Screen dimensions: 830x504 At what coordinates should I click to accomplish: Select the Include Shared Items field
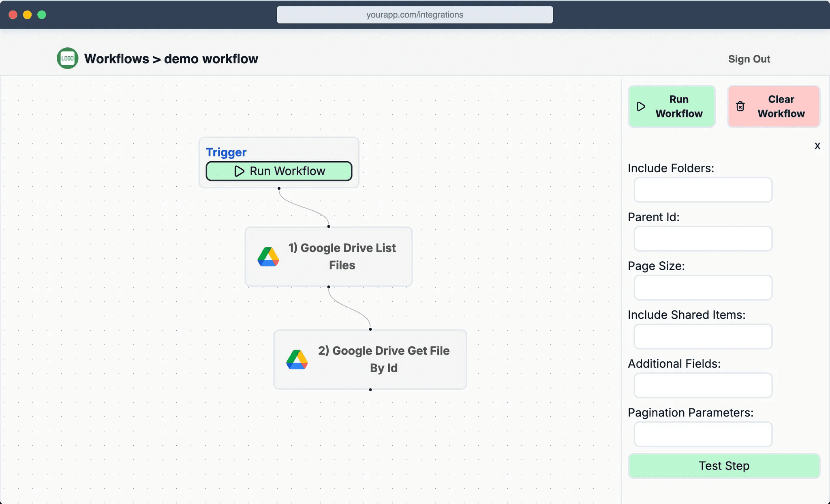[x=703, y=336]
